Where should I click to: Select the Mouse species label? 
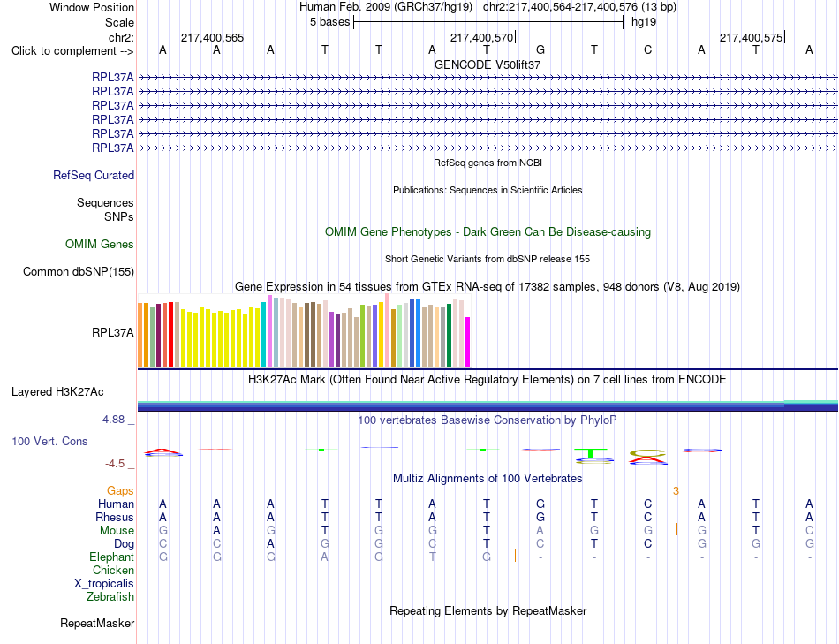click(117, 531)
